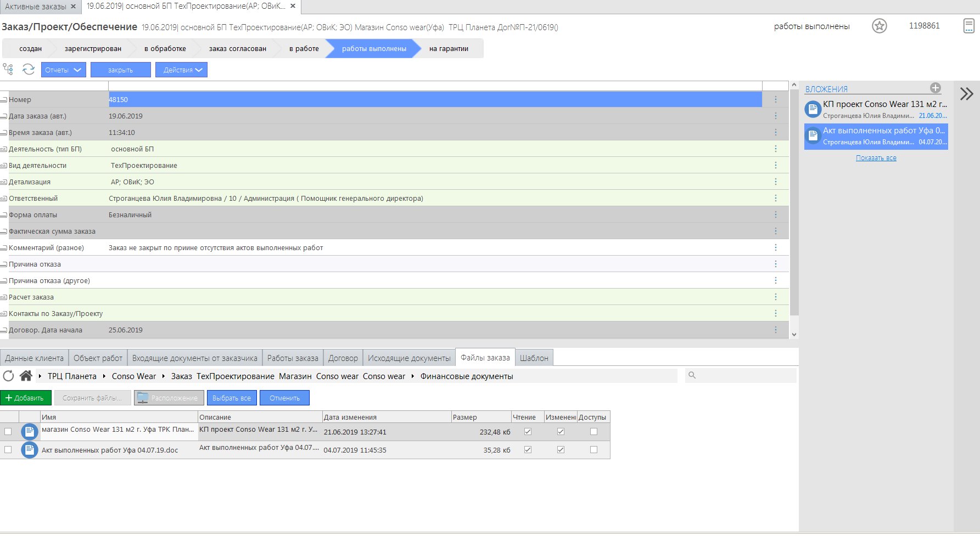Click the refresh icon beside Отчеты
This screenshot has height=553, width=980.
pos(29,69)
